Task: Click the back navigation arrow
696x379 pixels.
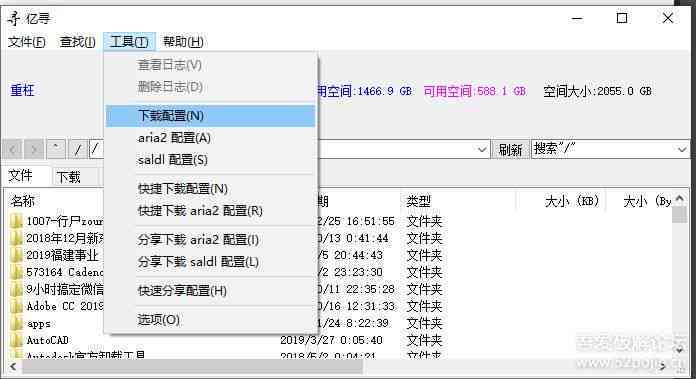Action: click(x=12, y=150)
